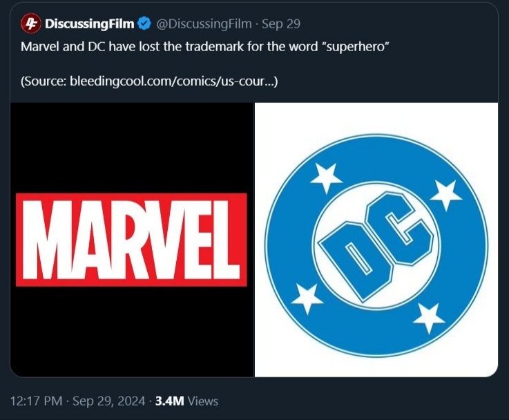509x420 pixels.
Task: Click the blue verified badge checkmark
Action: pos(144,24)
